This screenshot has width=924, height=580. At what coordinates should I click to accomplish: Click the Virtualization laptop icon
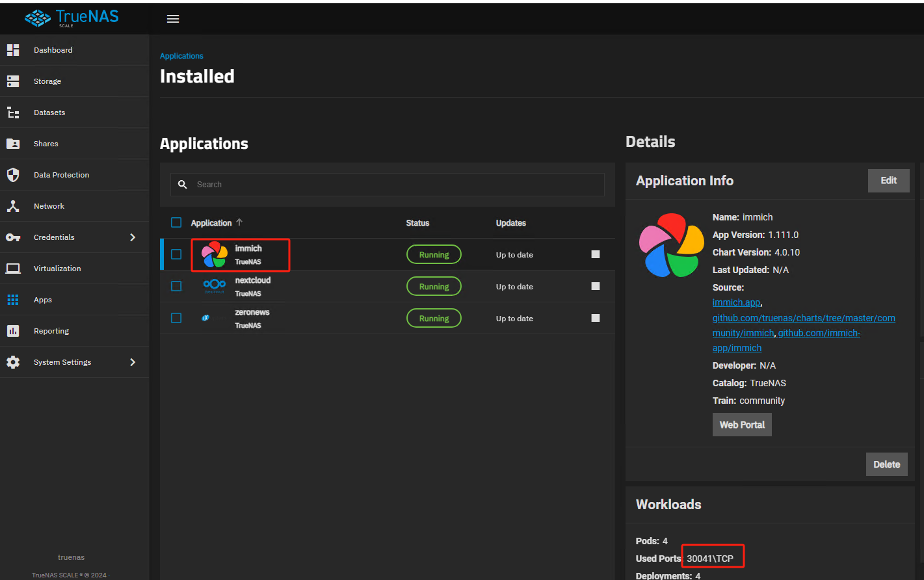[x=13, y=269]
